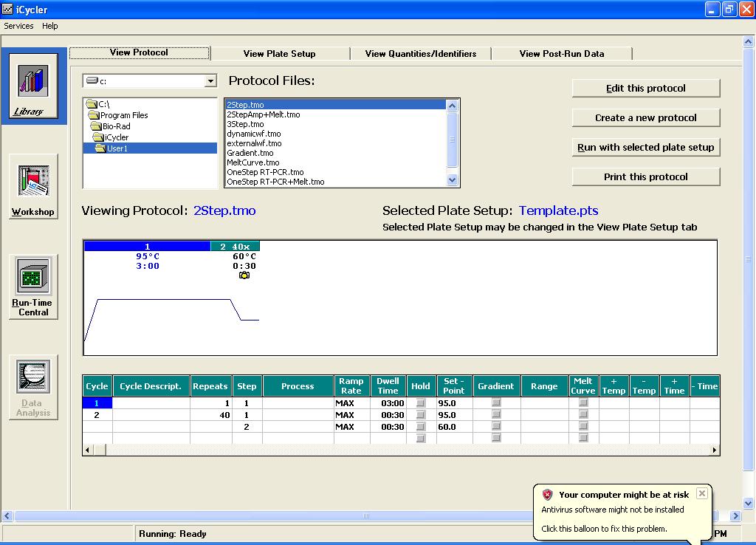Open the Workshop module icon
This screenshot has height=545, width=756.
(x=33, y=187)
